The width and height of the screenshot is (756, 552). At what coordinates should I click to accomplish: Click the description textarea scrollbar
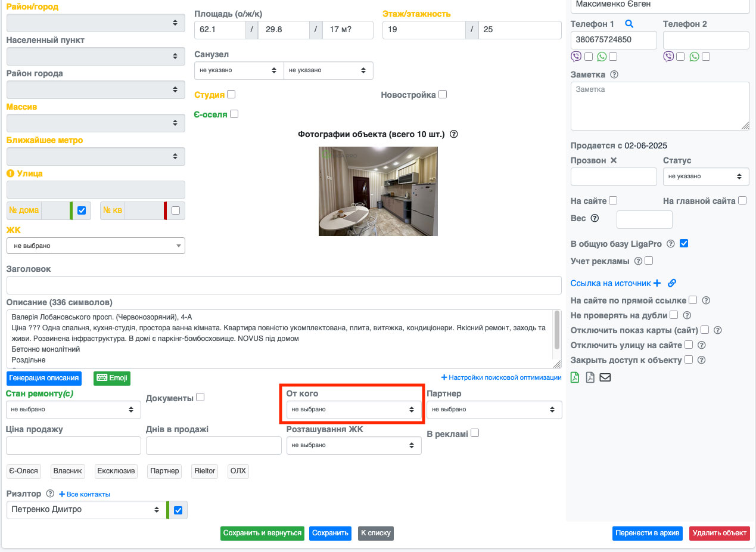[x=557, y=331]
